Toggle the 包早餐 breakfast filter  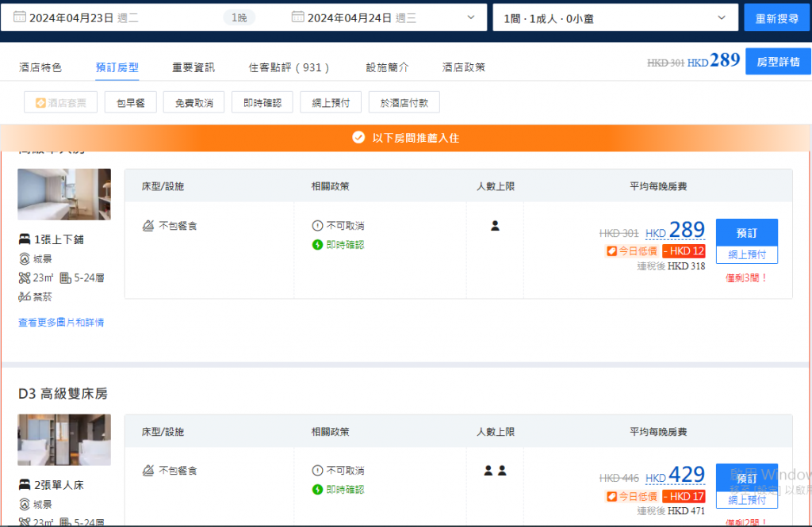pos(131,102)
